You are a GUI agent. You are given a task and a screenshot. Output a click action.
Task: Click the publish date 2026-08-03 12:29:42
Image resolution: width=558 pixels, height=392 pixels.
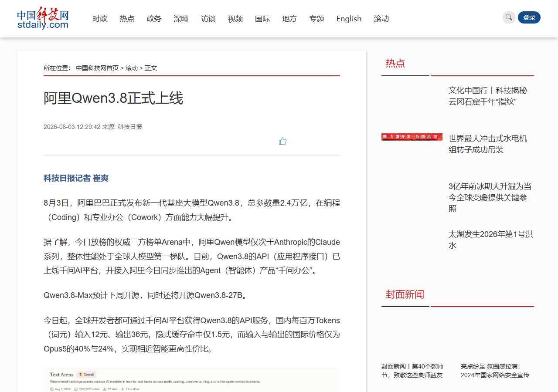[72, 127]
